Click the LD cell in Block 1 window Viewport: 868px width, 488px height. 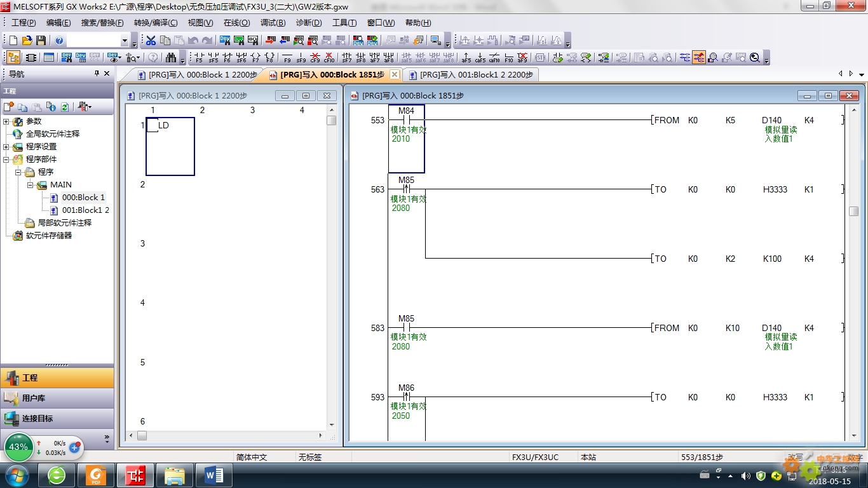tap(170, 146)
